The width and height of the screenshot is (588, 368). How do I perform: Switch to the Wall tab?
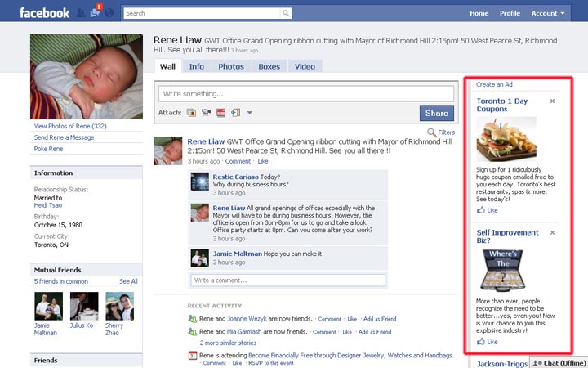coord(167,66)
